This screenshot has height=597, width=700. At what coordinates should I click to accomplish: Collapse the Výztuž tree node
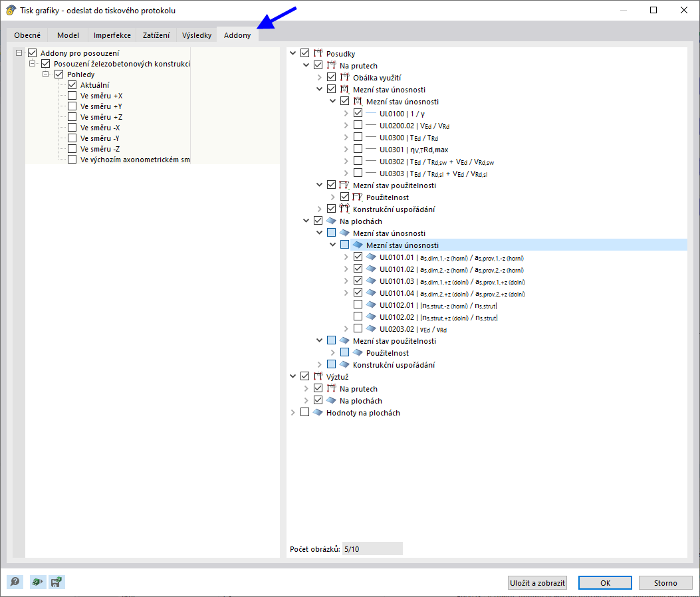click(293, 376)
